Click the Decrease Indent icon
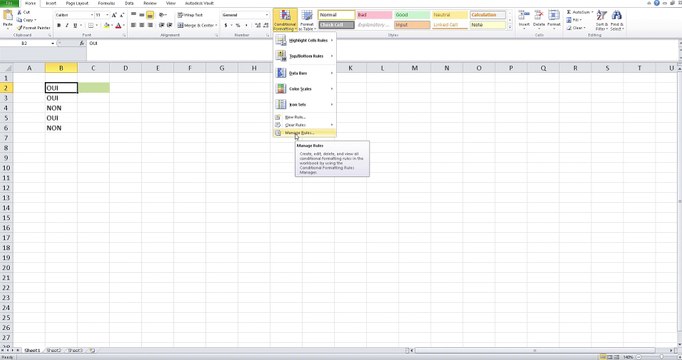 (x=161, y=25)
